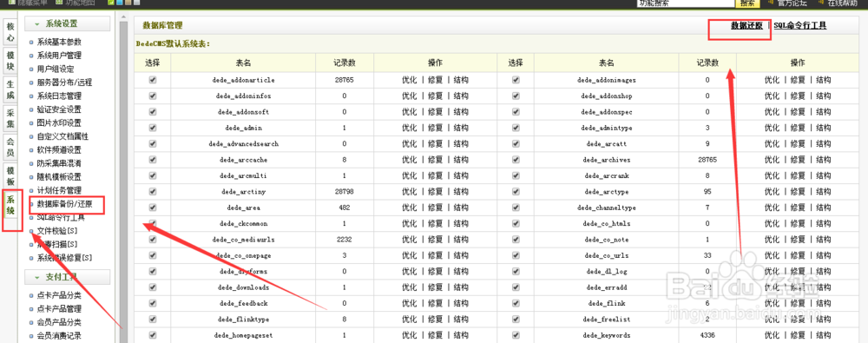Click 优化 for dede_addonimages
The width and height of the screenshot is (868, 343).
click(x=773, y=80)
